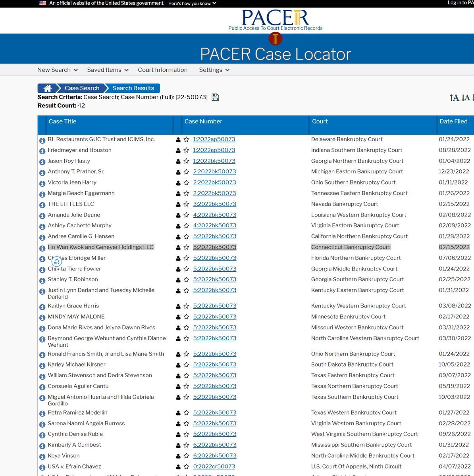474x476 pixels.
Task: Open info icon for Stanley T. Robinson
Action: coord(42,280)
